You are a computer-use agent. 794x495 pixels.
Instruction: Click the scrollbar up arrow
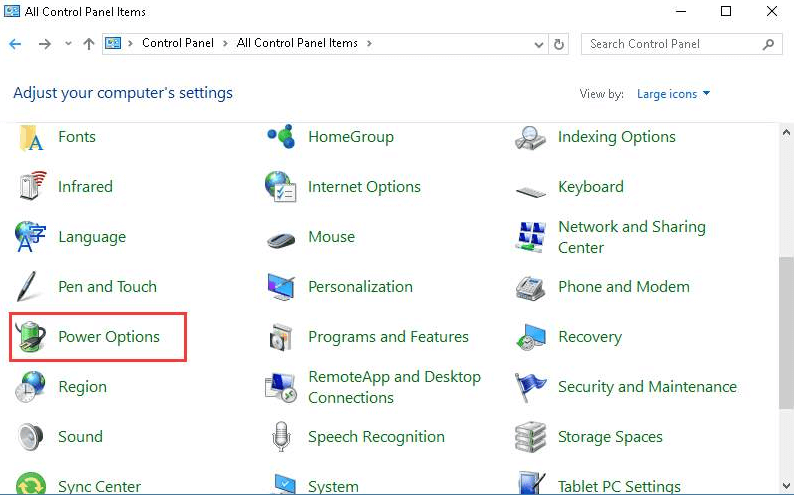786,133
